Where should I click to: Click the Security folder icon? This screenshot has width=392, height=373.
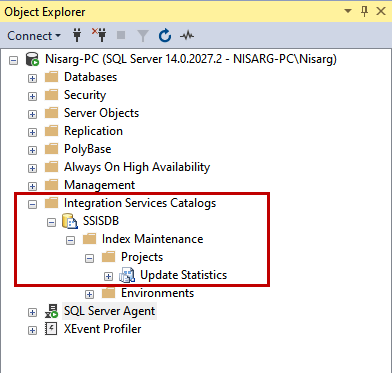coord(51,95)
